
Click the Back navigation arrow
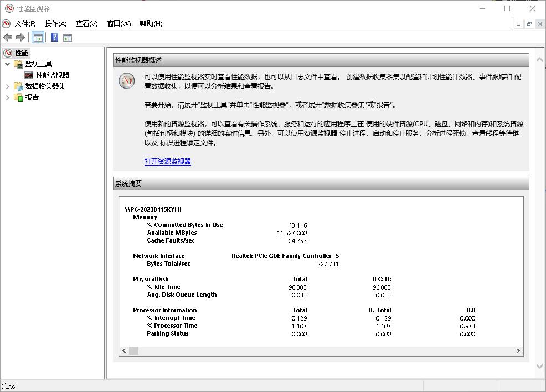(x=8, y=37)
